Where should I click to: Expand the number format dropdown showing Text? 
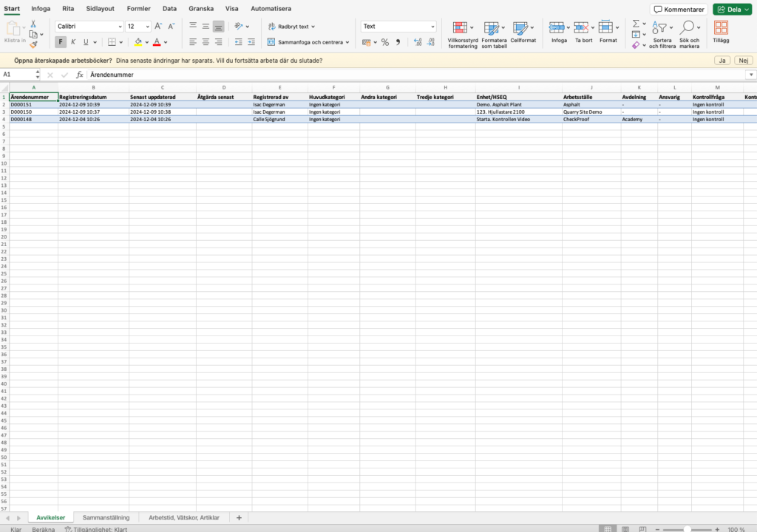coord(432,26)
